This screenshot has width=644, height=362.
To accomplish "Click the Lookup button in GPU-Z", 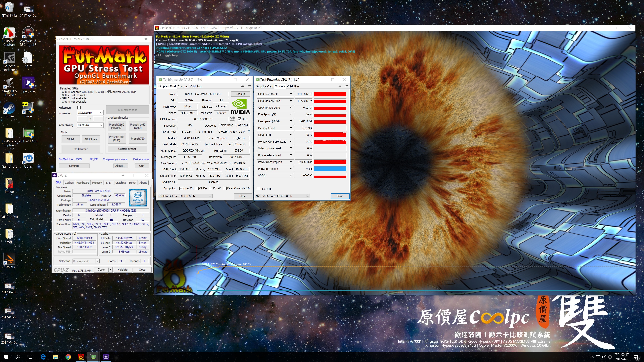I will (240, 94).
